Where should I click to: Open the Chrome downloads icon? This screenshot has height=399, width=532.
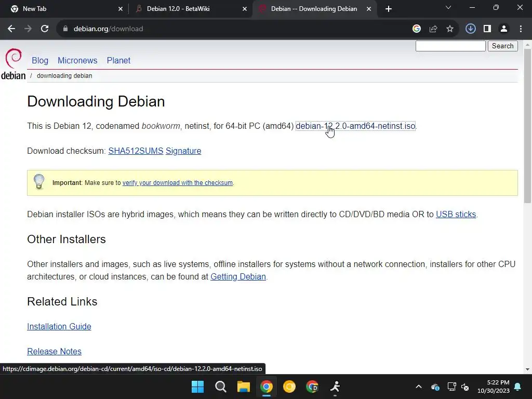tap(470, 29)
